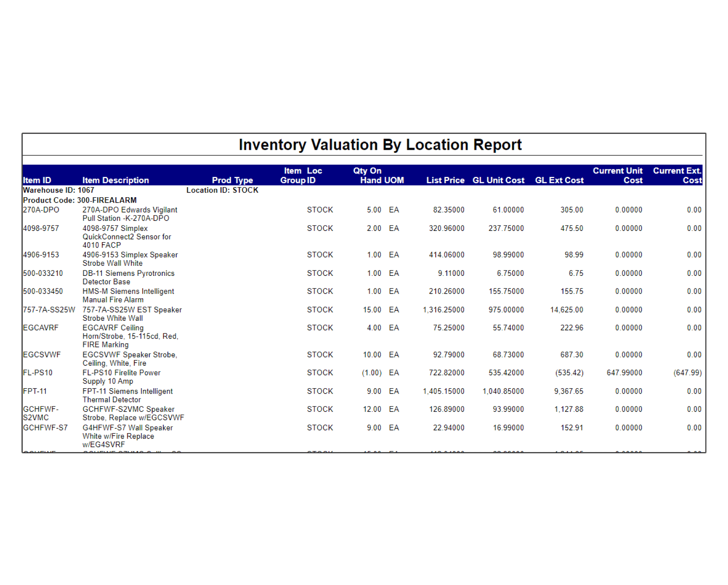The height and width of the screenshot is (585, 728).
Task: Click the Warehouse ID: 1067 group row
Action: (x=59, y=190)
